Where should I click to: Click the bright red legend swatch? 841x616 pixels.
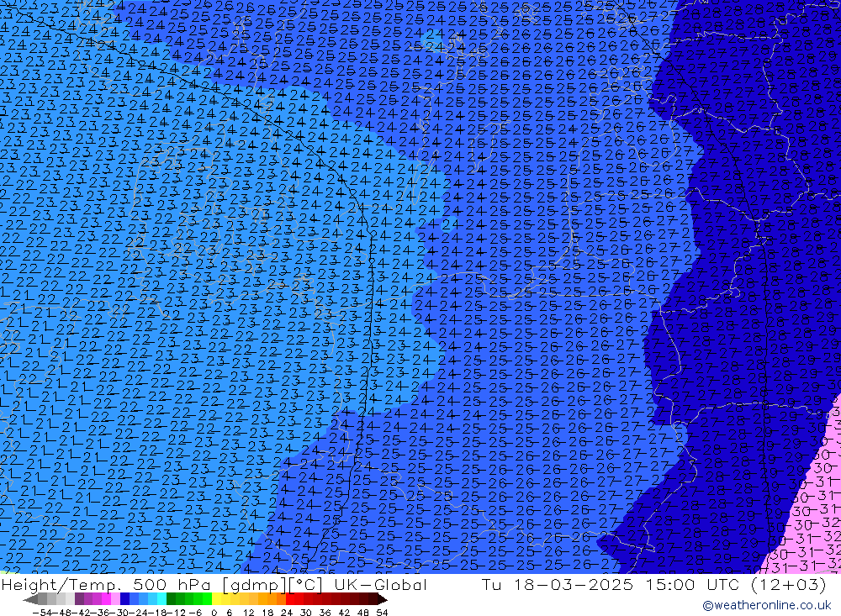(x=290, y=599)
